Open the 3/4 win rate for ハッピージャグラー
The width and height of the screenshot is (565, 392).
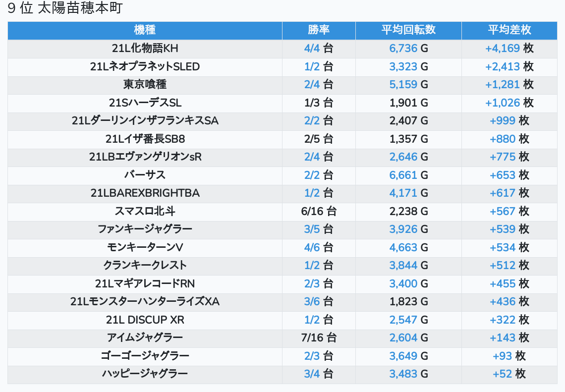point(312,374)
